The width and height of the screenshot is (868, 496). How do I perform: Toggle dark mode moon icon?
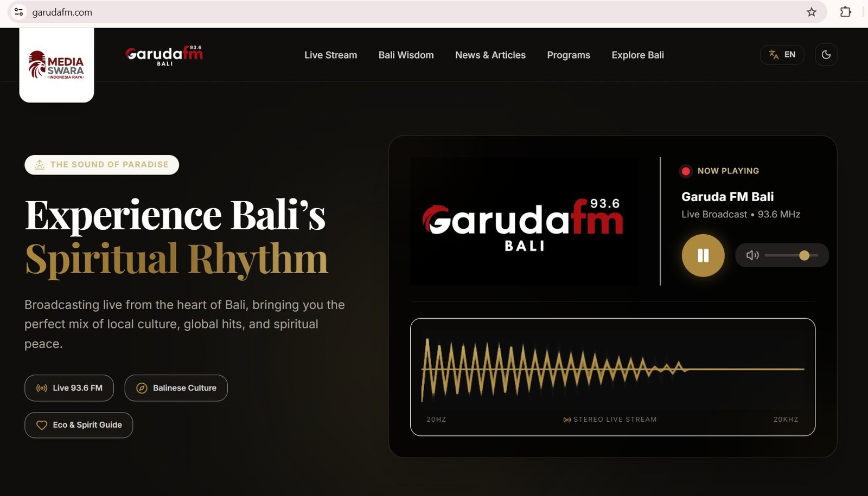click(x=826, y=55)
